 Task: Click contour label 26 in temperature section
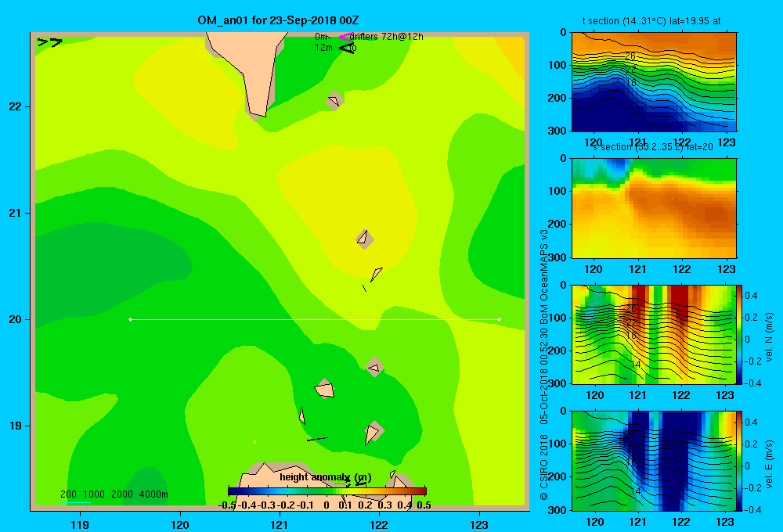click(x=630, y=56)
